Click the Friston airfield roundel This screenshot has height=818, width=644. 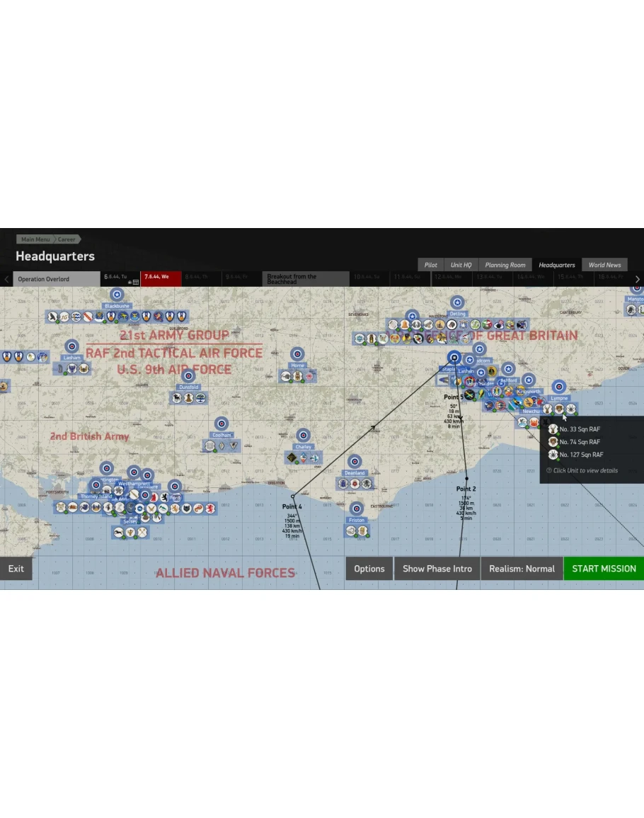357,509
